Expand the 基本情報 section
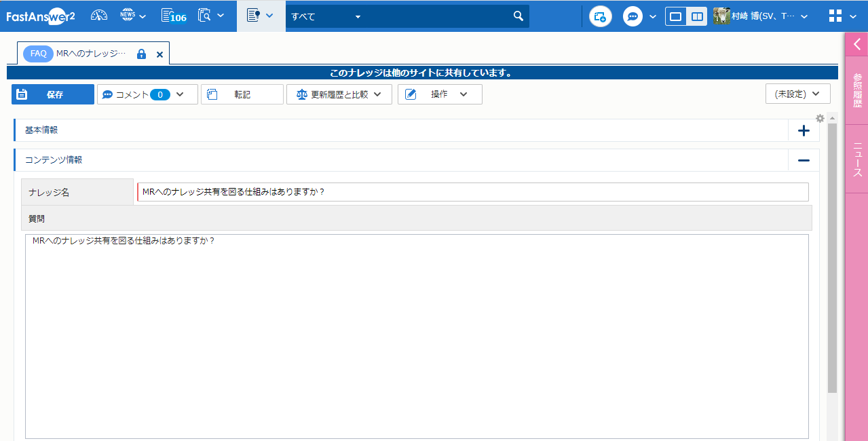Viewport: 868px width, 441px height. [804, 130]
